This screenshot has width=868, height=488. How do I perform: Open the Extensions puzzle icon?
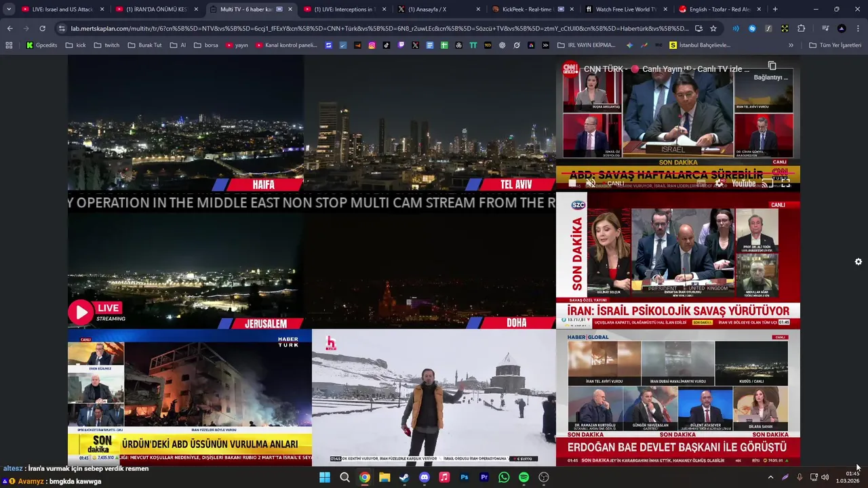801,28
